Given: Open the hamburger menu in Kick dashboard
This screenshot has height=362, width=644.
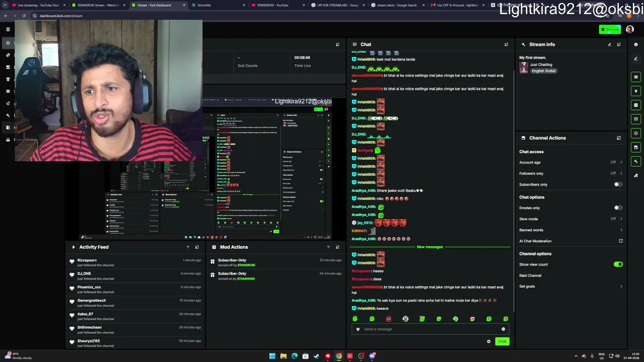Looking at the screenshot, I should coord(8,30).
